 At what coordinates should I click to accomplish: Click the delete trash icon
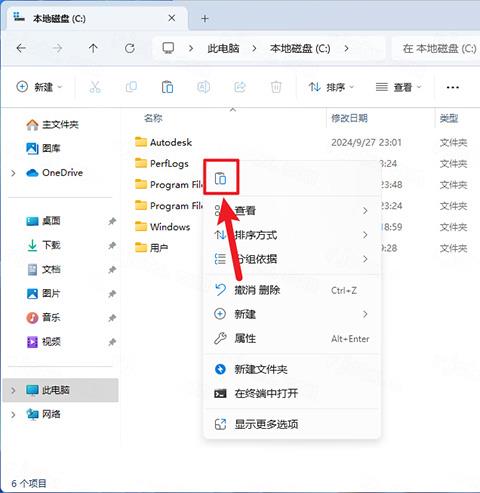pos(276,87)
